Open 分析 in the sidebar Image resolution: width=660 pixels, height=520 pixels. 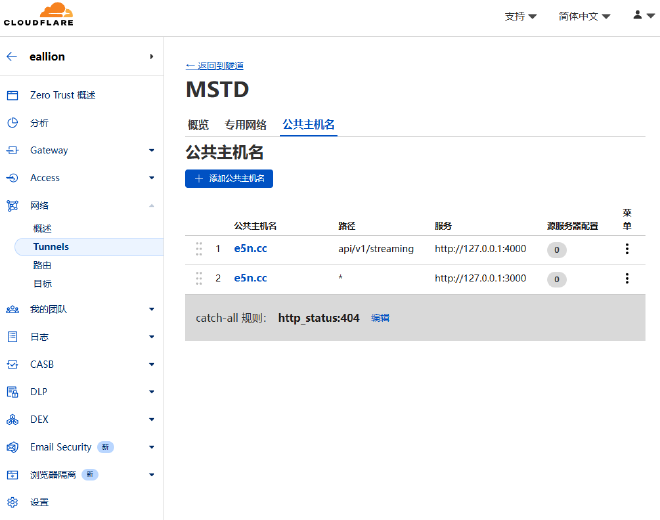coord(39,123)
